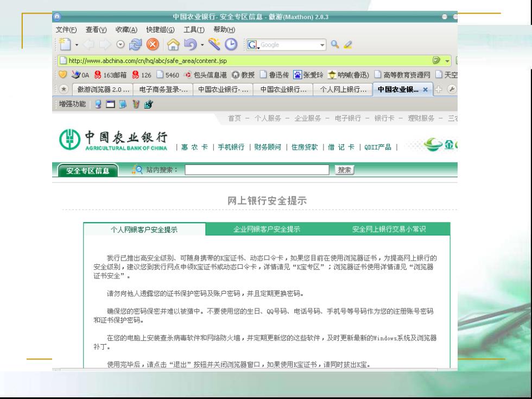Open the 张爱玲 bookmark
Image resolution: width=532 pixels, height=399 pixels.
(308, 75)
